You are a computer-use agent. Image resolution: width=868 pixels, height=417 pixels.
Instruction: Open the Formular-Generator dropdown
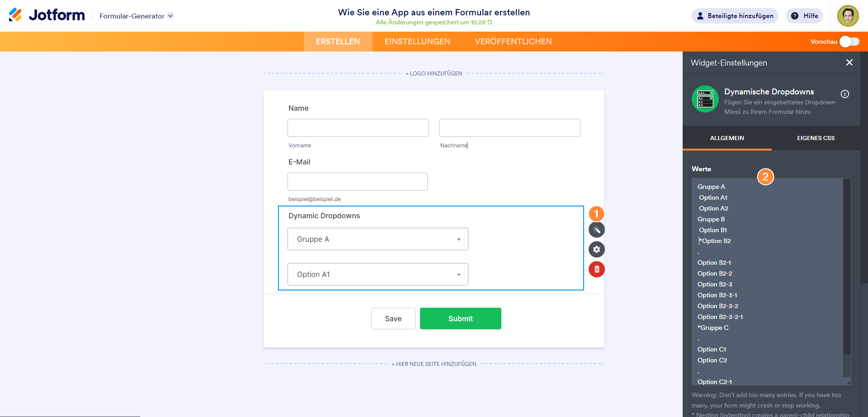point(136,16)
